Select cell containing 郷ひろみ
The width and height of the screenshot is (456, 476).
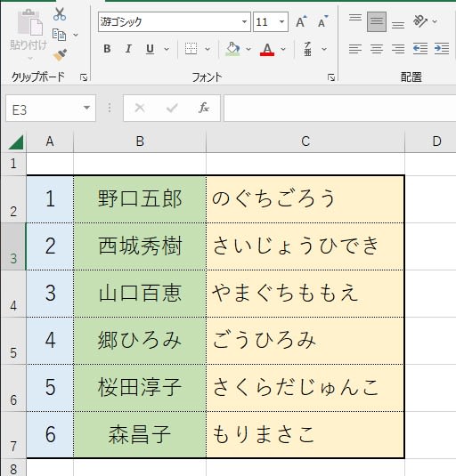[x=140, y=341]
